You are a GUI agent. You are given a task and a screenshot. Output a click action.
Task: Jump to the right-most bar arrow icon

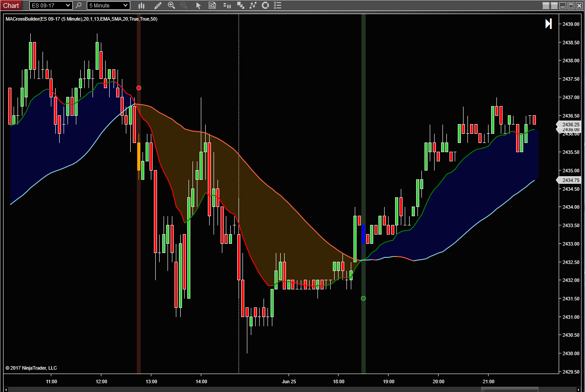tap(548, 24)
